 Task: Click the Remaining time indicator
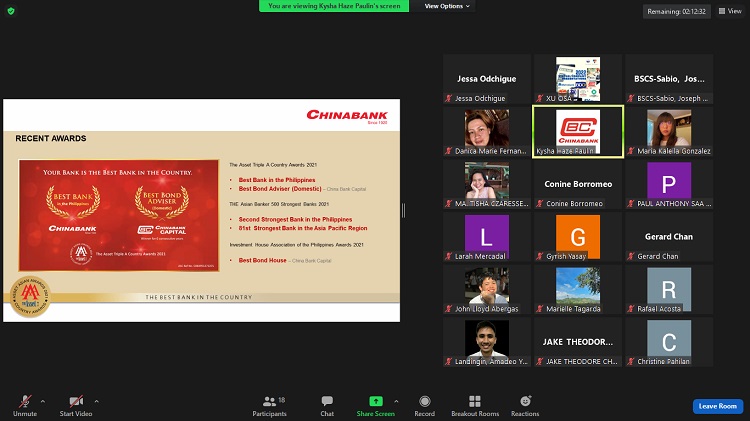click(x=676, y=11)
